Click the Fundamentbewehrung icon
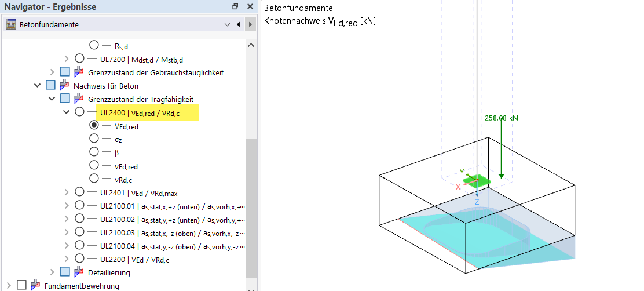The height and width of the screenshot is (291, 644). tap(35, 285)
